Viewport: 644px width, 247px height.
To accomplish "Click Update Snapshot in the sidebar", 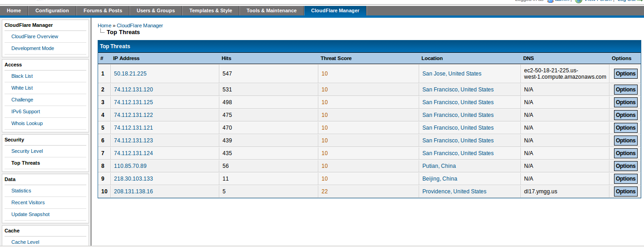I will pyautogui.click(x=30, y=214).
